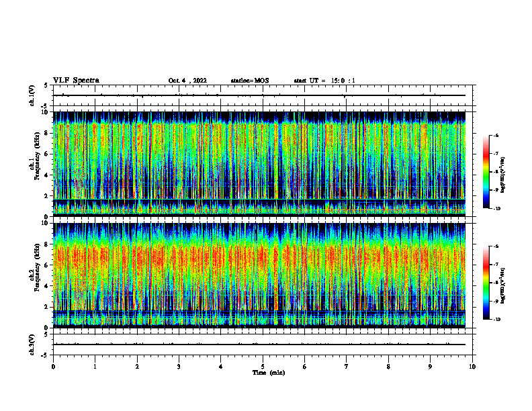Click the ch.3 voltage waveform trace
This screenshot has width=532, height=411.
pos(259,345)
